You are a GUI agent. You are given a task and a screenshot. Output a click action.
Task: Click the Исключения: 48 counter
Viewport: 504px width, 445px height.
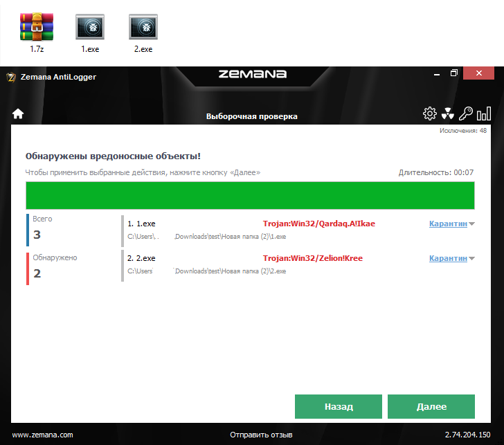(x=463, y=130)
